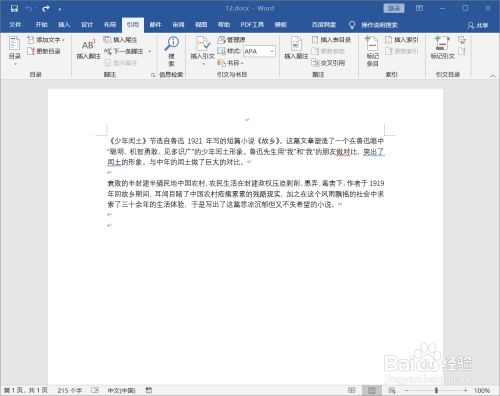Undo the last action from Quick Access
This screenshot has height=396, width=500.
click(29, 8)
